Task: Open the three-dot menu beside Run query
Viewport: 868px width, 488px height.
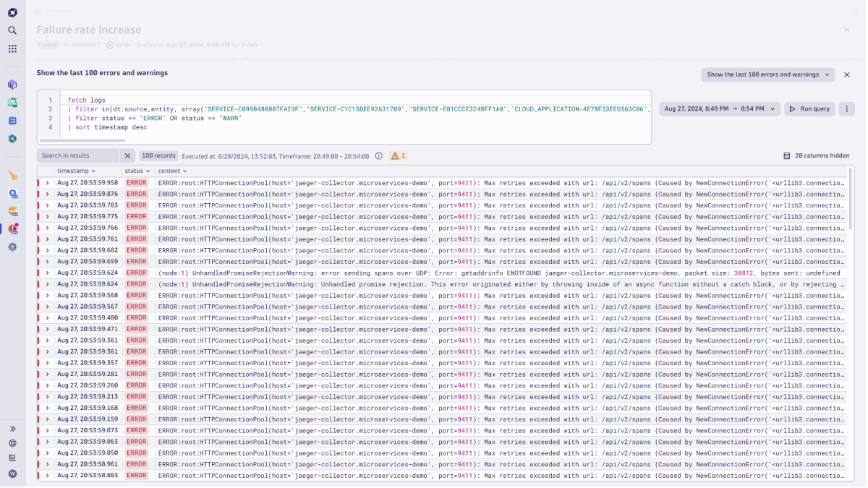Action: pos(846,108)
